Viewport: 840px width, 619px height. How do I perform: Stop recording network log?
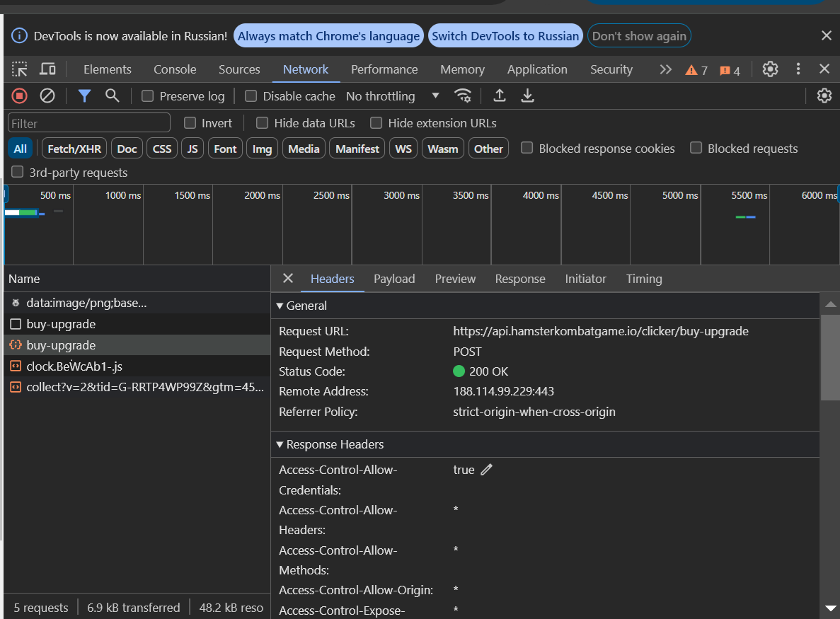(19, 96)
